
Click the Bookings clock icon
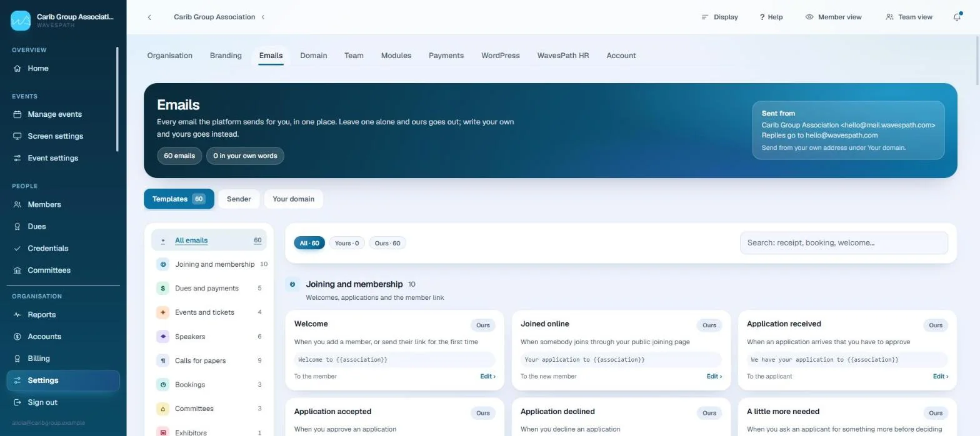click(x=163, y=385)
